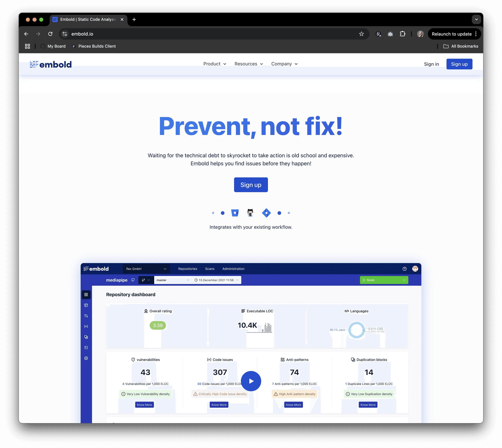
Task: Expand the Resources menu
Action: coord(249,64)
